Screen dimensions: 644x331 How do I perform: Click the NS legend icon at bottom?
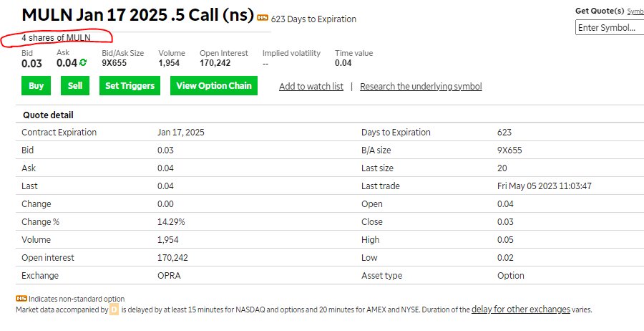pyautogui.click(x=21, y=299)
